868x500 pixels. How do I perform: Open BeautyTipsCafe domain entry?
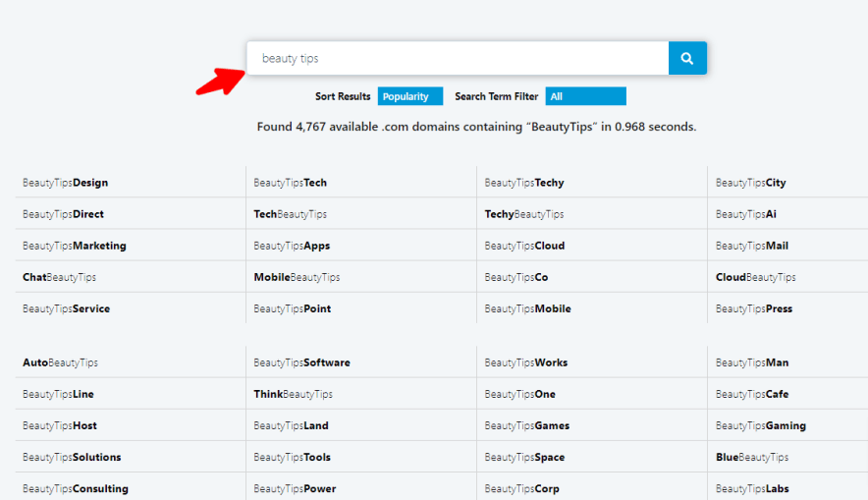(x=752, y=394)
